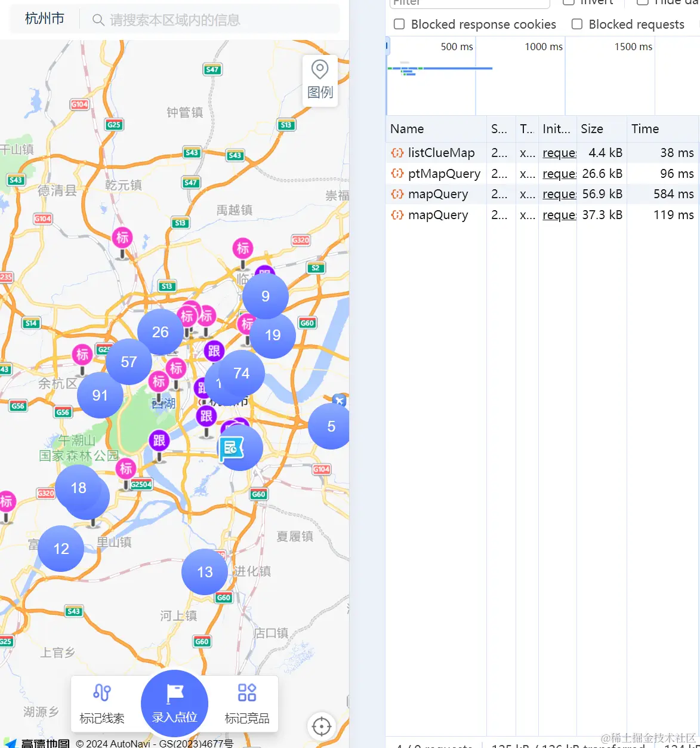Screen dimensions: 700x748
Task: Click the Filter input field
Action: tap(469, 3)
